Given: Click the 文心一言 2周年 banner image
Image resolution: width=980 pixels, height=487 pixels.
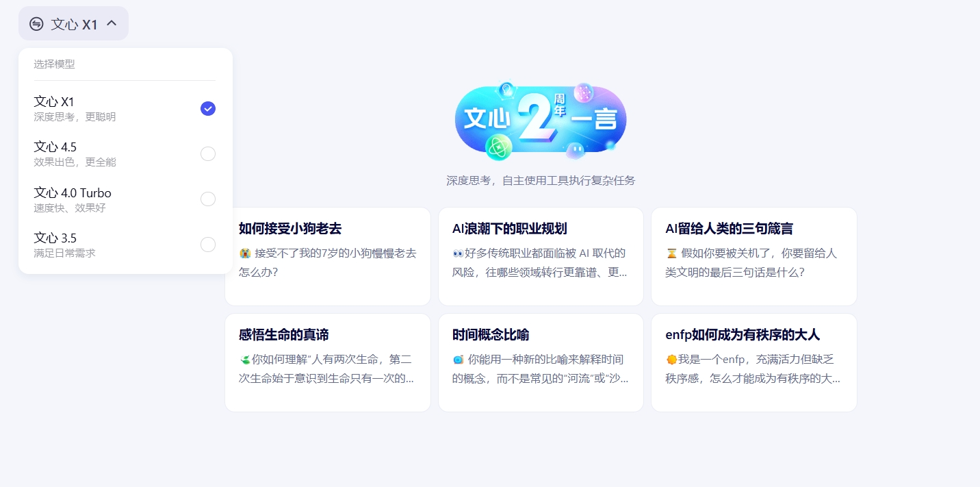Looking at the screenshot, I should [541, 121].
